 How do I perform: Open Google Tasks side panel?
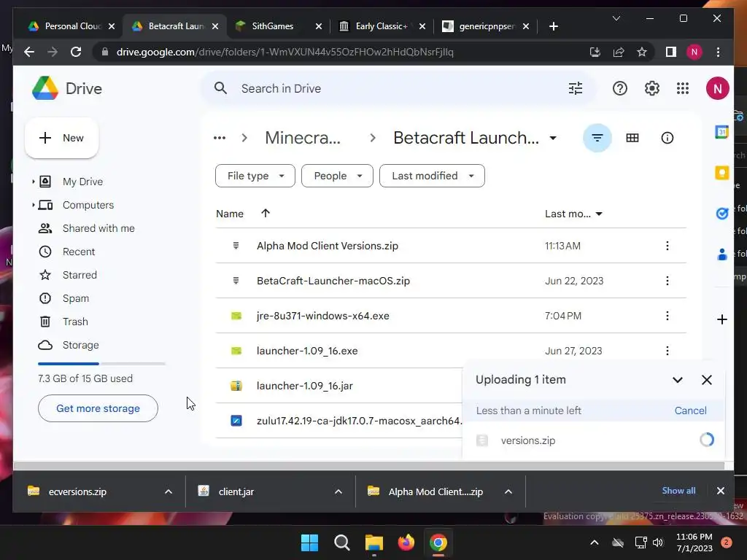click(721, 214)
